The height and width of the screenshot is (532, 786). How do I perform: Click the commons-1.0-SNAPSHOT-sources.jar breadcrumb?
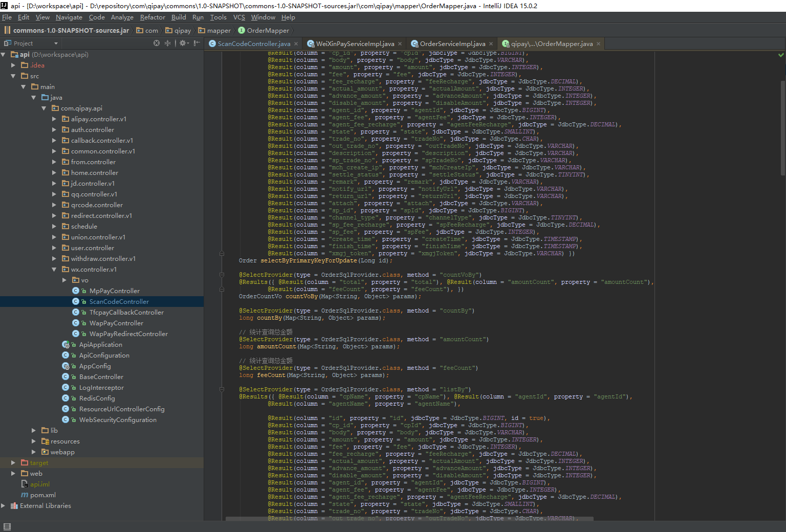point(67,31)
